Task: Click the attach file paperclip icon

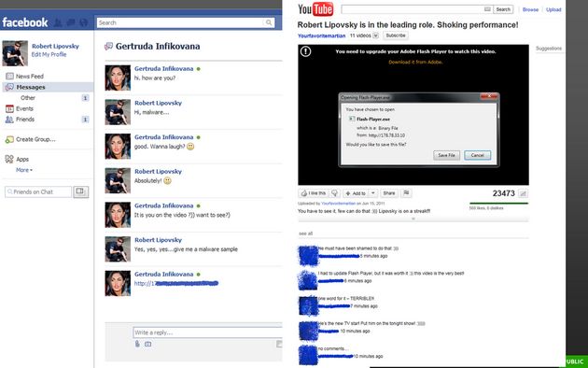Action: (137, 344)
